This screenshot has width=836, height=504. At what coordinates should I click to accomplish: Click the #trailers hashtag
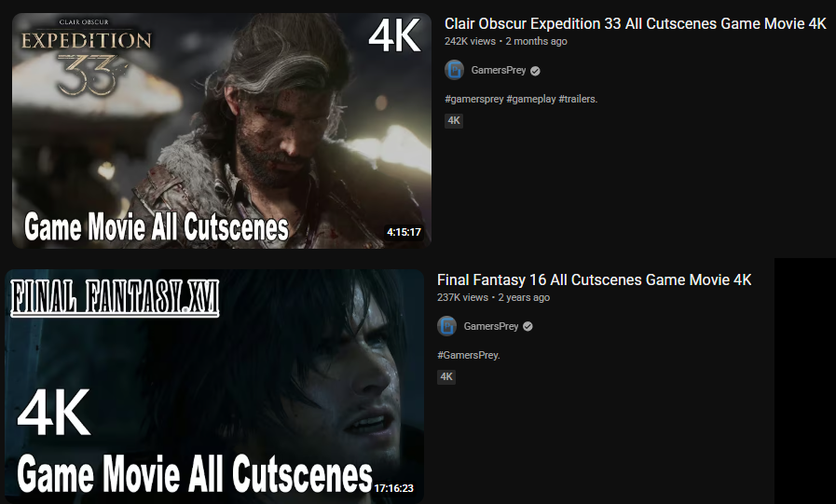[578, 99]
